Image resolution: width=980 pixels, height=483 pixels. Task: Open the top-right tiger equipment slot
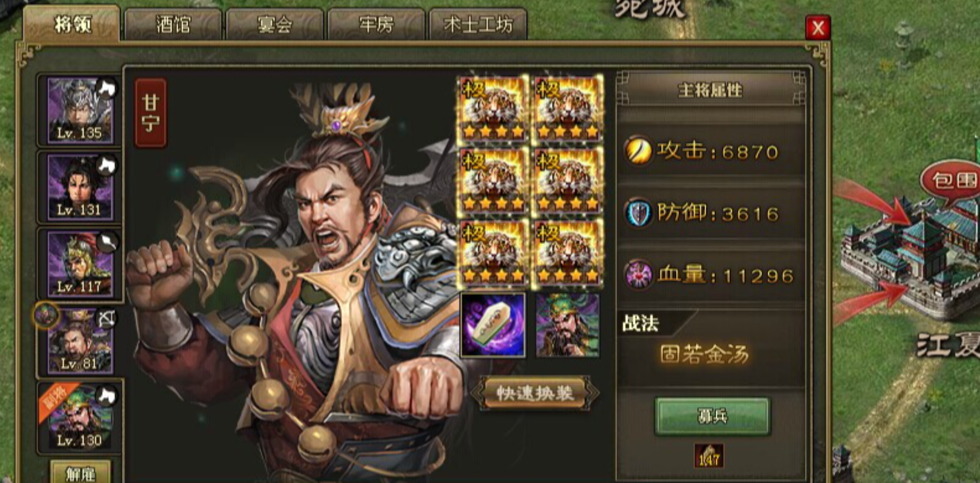pos(568,110)
